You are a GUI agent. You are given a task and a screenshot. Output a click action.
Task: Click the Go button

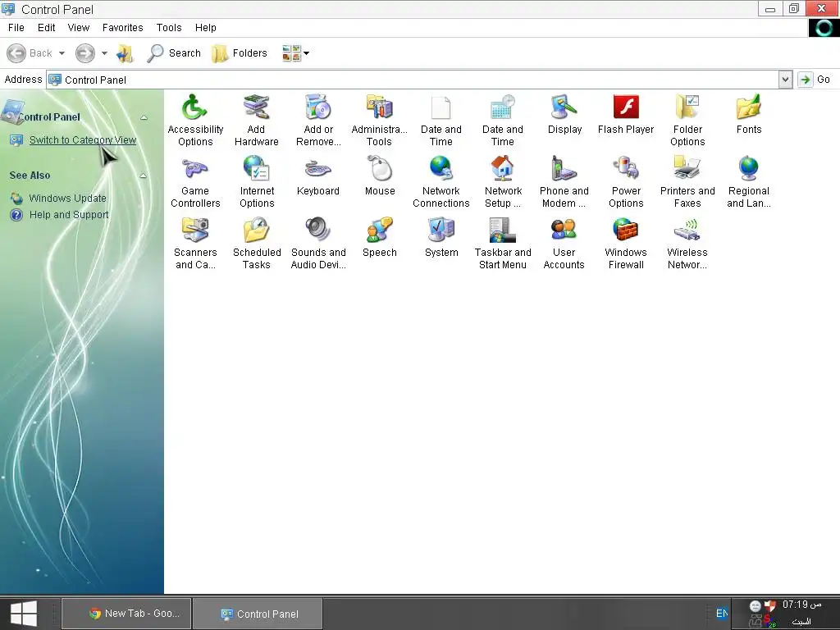815,80
